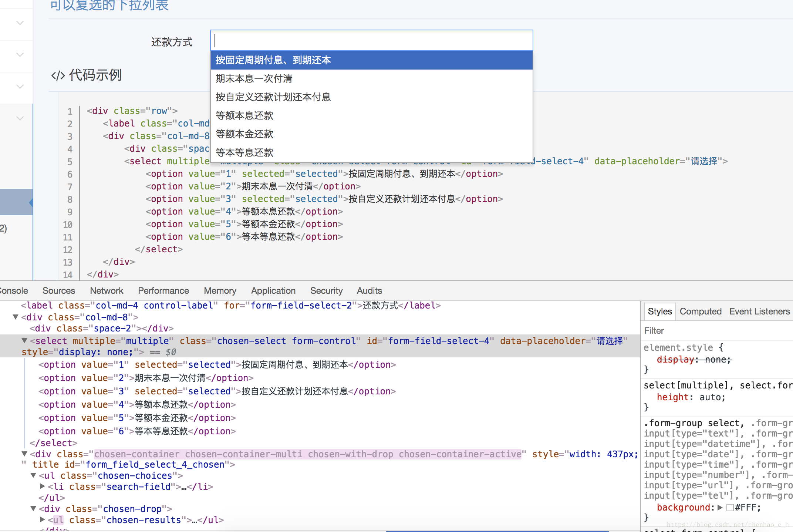Select the closing </select> tag node
Viewport: 793px width, 532px height.
54,443
